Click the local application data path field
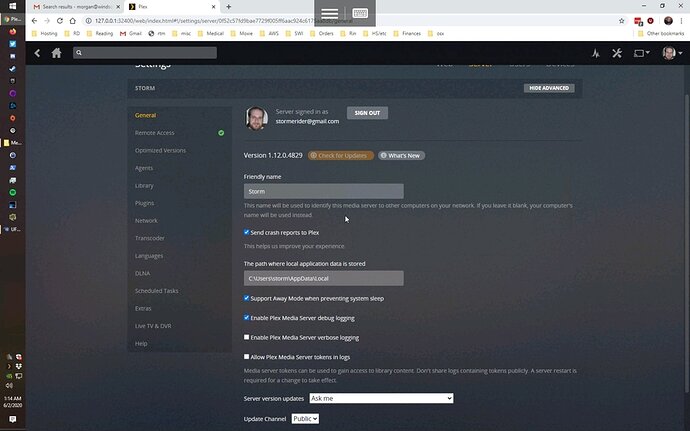 [323, 278]
